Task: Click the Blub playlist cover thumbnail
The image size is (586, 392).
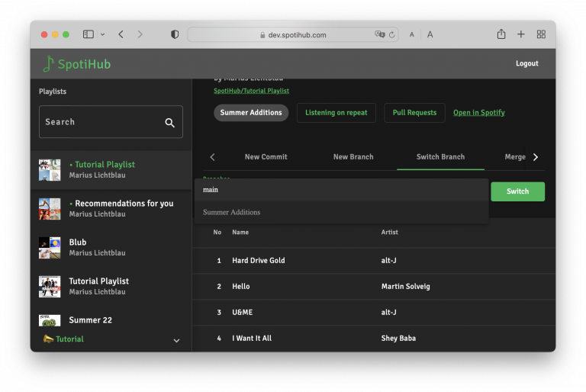Action: click(x=50, y=248)
